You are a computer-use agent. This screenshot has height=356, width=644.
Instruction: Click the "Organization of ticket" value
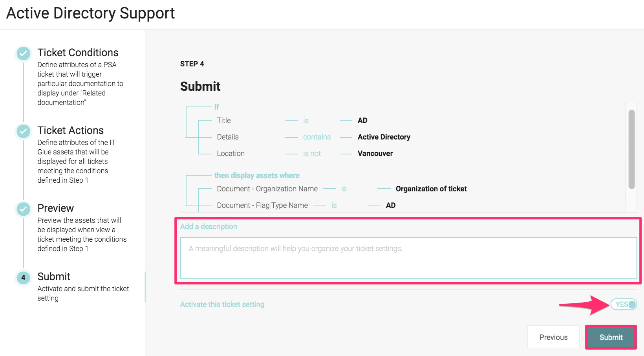click(x=431, y=189)
